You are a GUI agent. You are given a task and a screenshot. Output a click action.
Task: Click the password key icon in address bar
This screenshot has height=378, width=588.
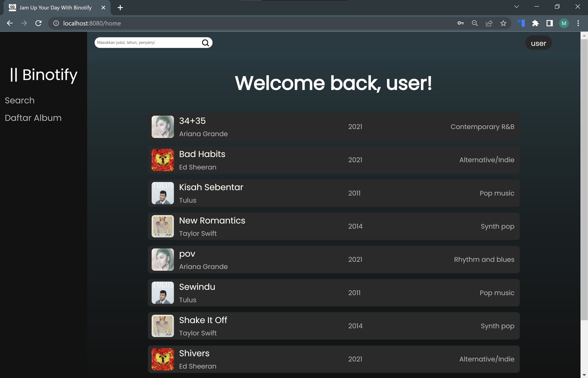pyautogui.click(x=461, y=23)
